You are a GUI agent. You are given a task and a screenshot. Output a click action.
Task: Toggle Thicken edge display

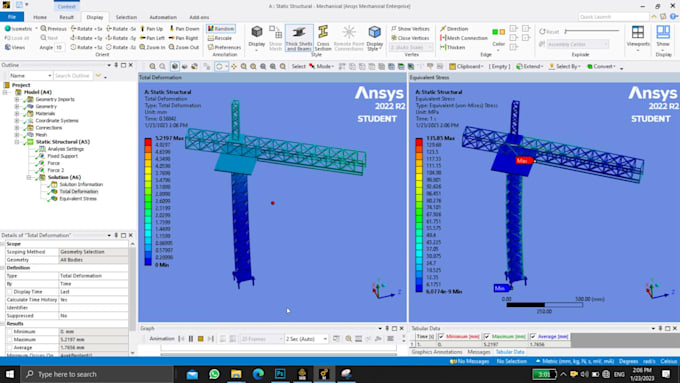pos(452,47)
